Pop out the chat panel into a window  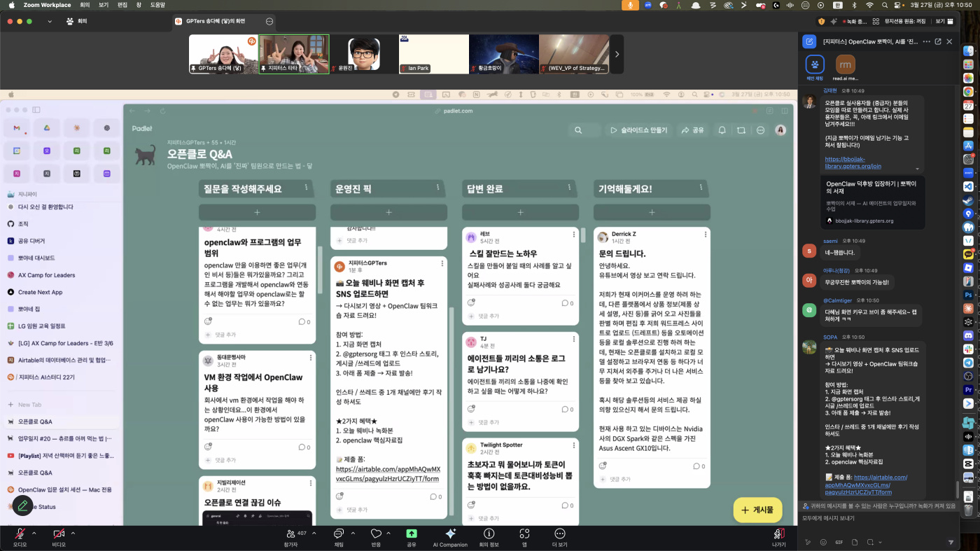click(x=938, y=41)
